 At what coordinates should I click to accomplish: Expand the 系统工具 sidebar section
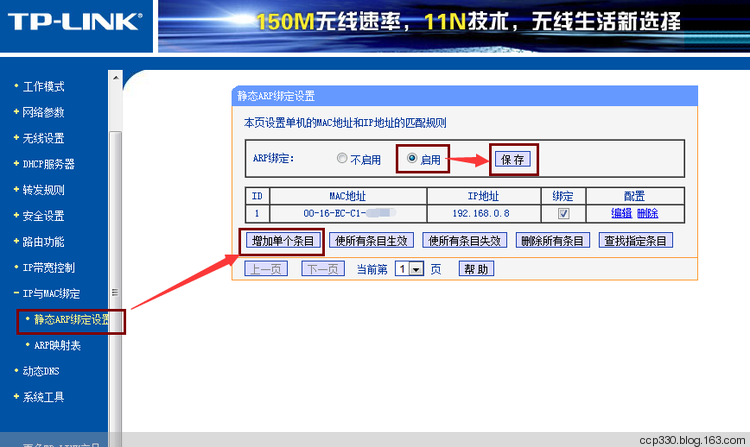(x=43, y=397)
